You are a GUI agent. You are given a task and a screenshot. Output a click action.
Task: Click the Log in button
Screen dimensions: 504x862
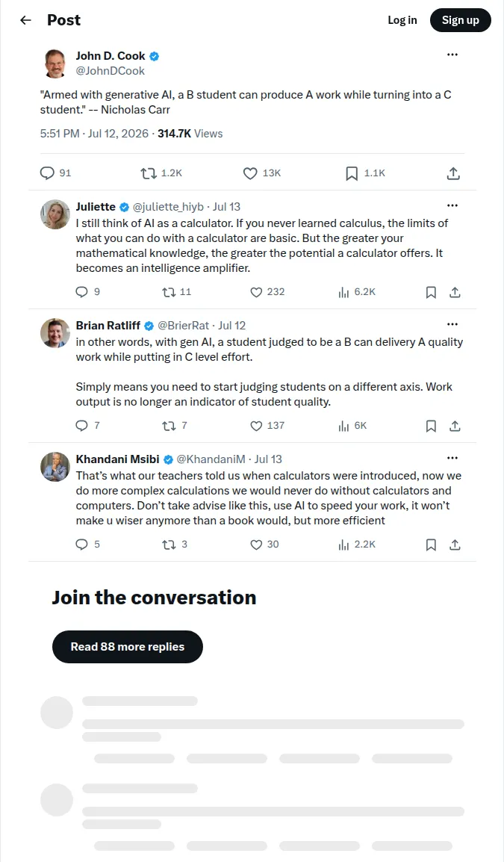coord(402,20)
